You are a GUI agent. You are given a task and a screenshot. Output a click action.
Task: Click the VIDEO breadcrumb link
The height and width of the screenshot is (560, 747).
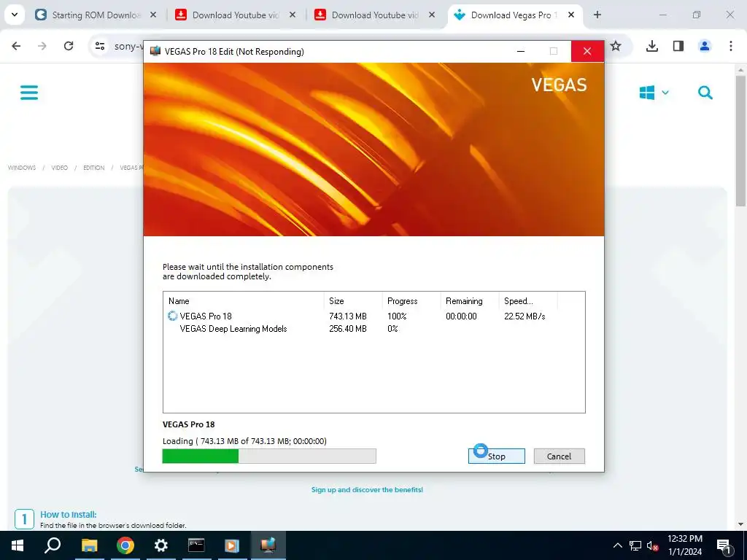pyautogui.click(x=60, y=168)
